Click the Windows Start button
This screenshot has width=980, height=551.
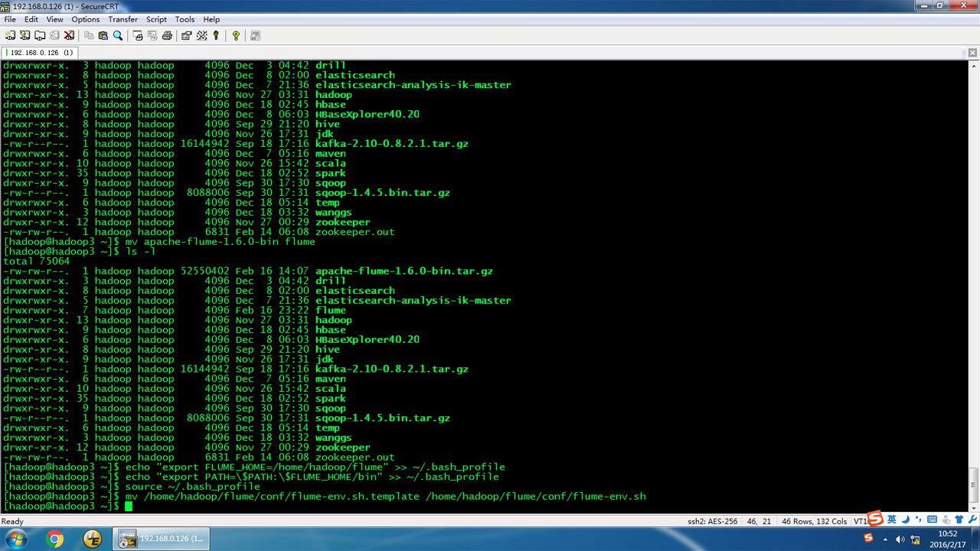15,540
